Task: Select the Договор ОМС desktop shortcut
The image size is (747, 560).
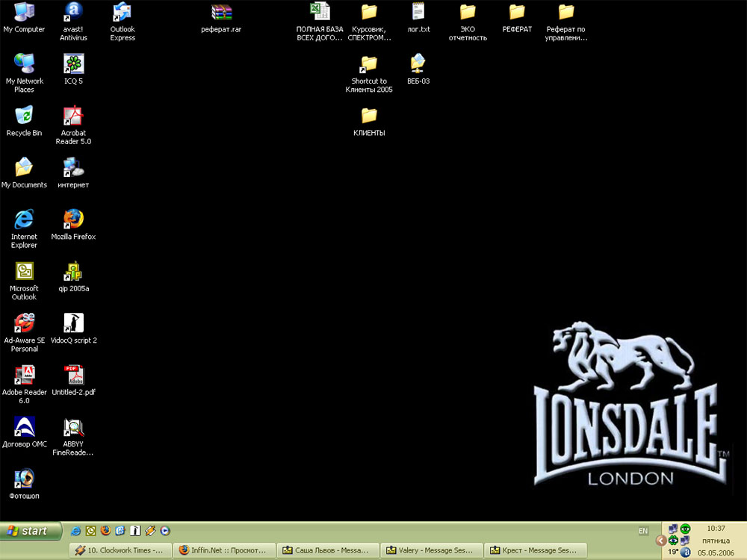Action: coord(24,432)
